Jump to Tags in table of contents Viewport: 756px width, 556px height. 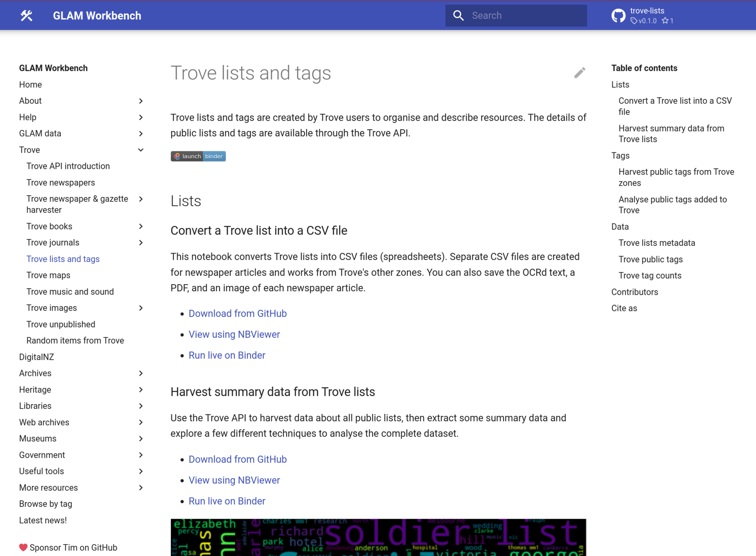pyautogui.click(x=620, y=156)
